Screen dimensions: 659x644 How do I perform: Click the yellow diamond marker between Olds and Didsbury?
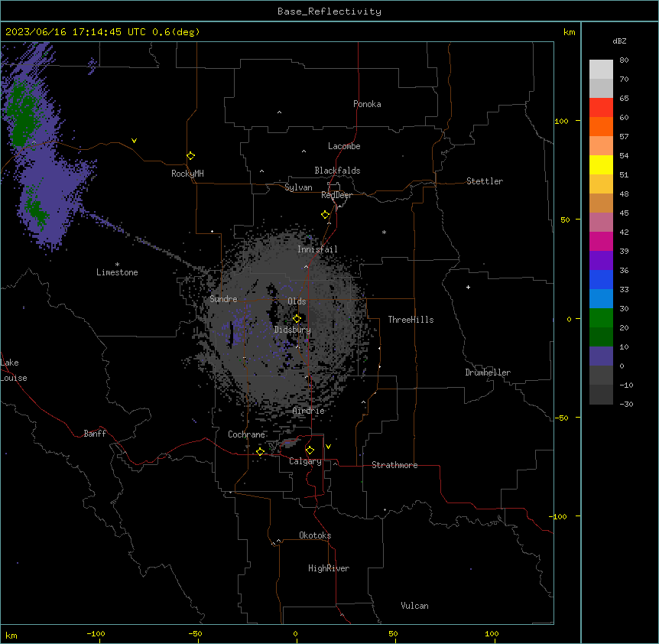pos(297,319)
